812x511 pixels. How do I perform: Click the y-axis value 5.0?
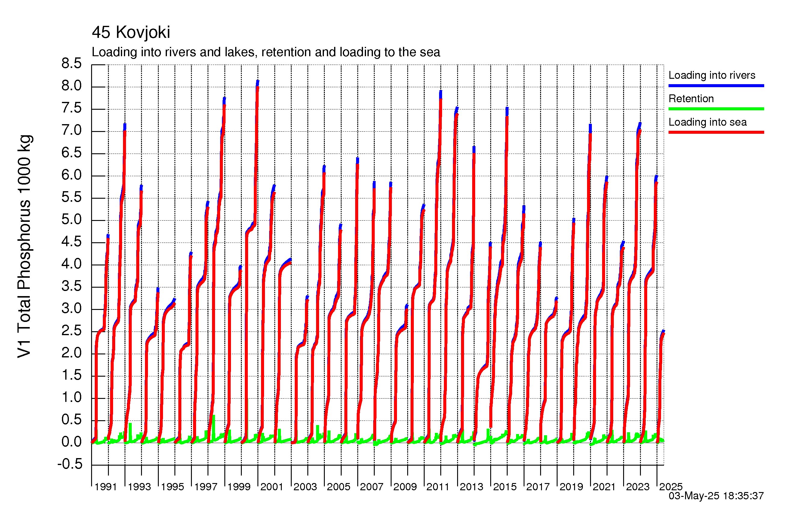(x=72, y=219)
